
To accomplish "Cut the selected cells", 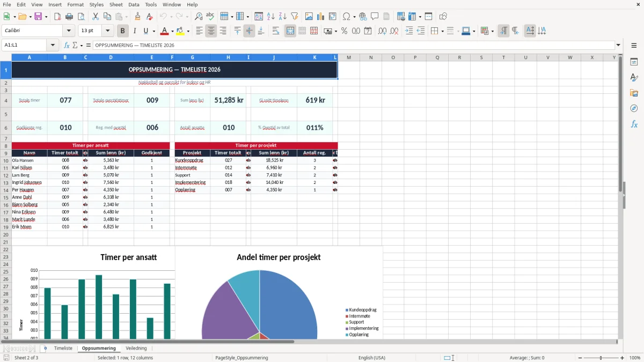I will [x=95, y=17].
